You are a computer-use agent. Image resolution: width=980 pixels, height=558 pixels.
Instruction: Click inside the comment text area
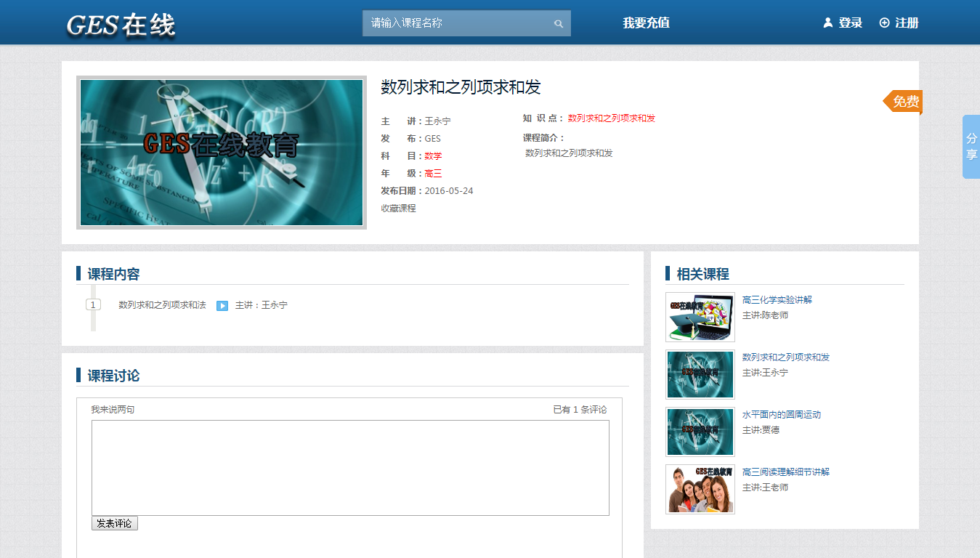pos(350,468)
